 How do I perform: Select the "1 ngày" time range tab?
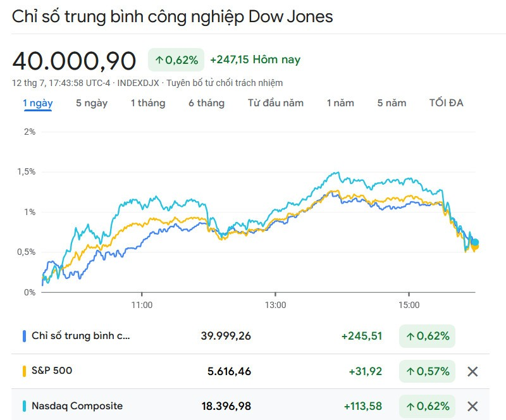click(38, 103)
